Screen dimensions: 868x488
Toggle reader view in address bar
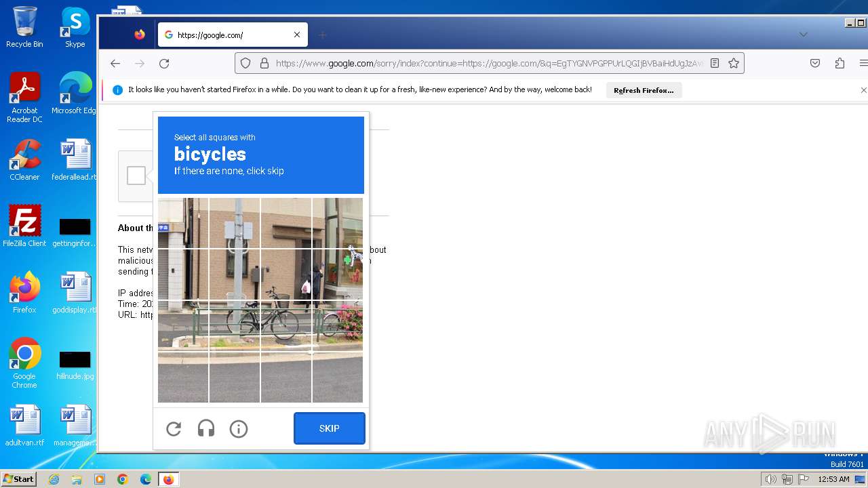pos(715,63)
